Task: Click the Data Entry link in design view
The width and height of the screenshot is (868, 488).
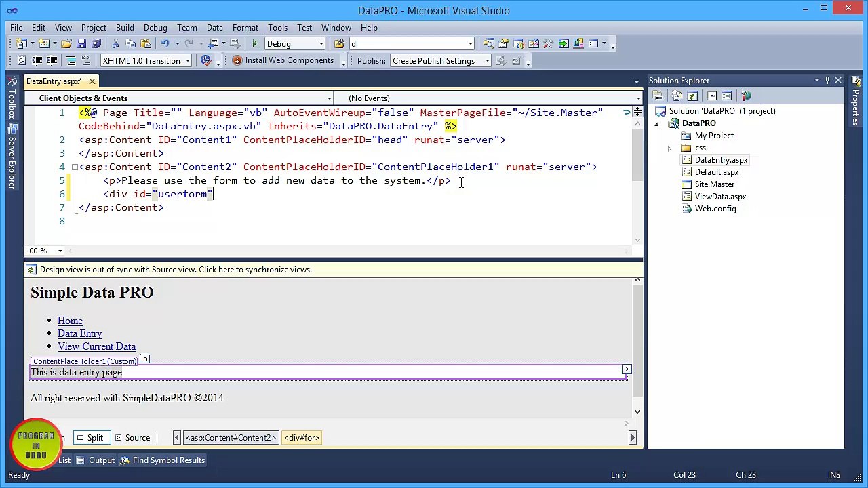Action: pyautogui.click(x=79, y=333)
